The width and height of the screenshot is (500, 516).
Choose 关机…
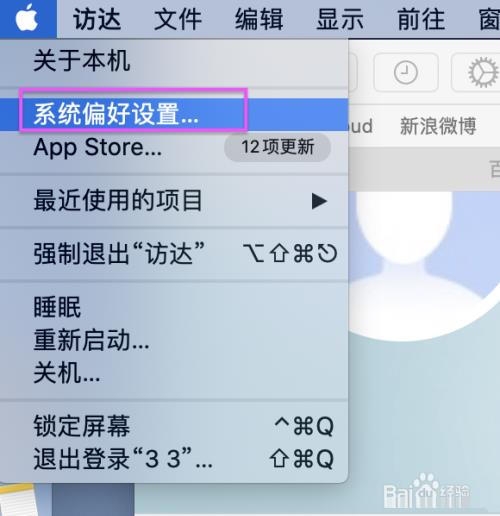[x=174, y=373]
